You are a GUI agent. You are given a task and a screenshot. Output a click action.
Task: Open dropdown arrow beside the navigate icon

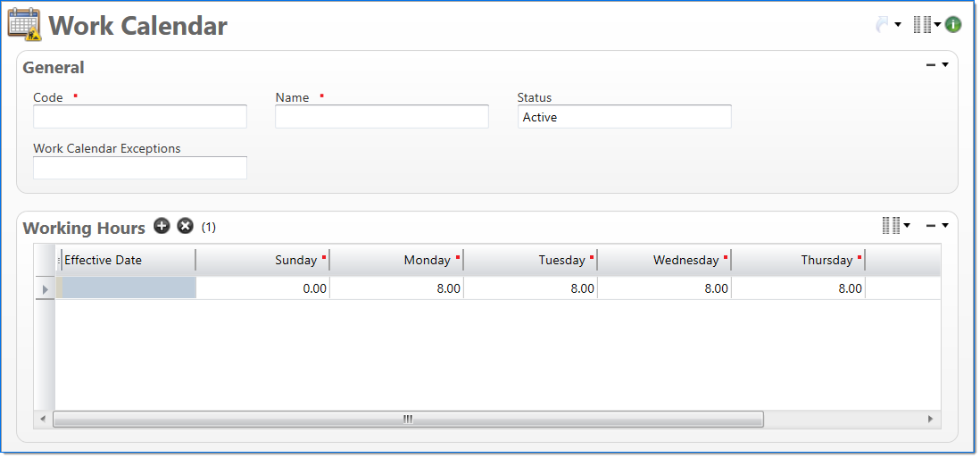898,25
